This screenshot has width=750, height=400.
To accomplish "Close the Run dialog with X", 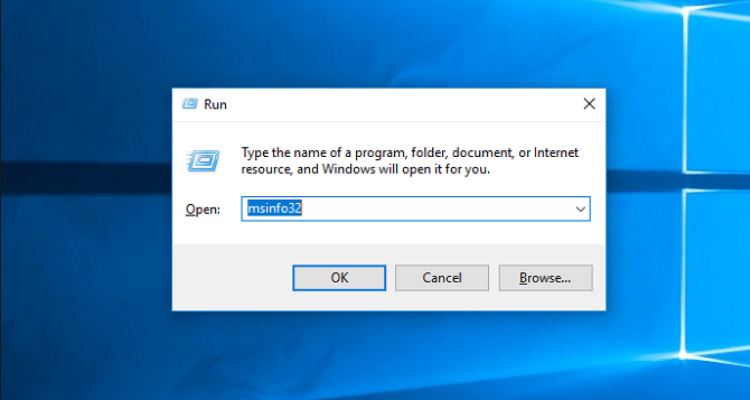I will click(589, 104).
